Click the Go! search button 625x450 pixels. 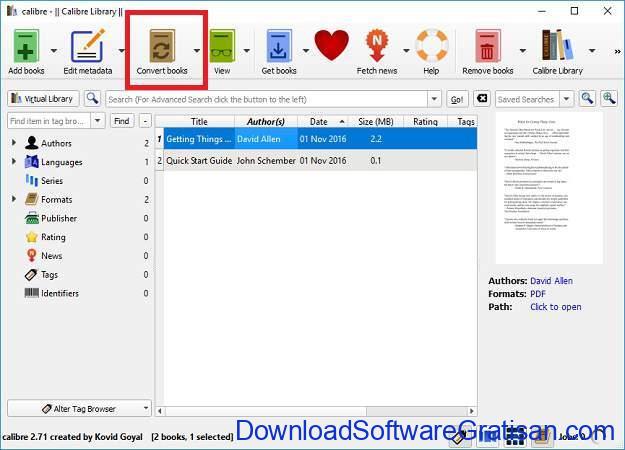pos(457,99)
